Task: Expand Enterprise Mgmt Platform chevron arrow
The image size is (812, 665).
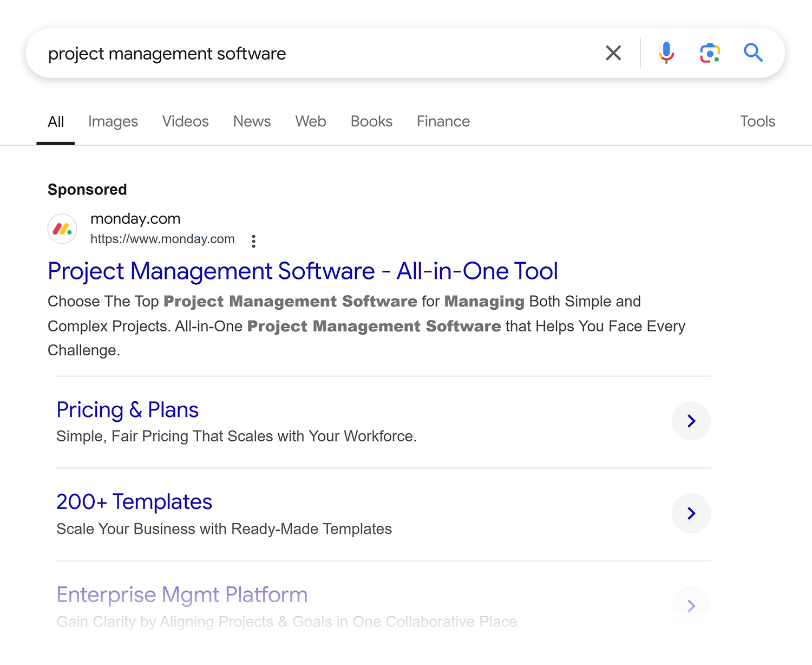Action: [x=691, y=606]
